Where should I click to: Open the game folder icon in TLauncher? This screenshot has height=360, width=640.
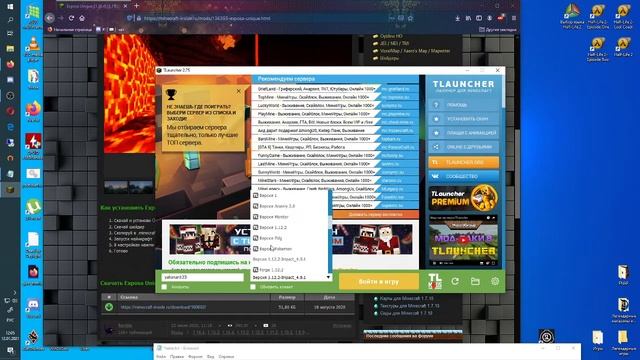point(475,281)
